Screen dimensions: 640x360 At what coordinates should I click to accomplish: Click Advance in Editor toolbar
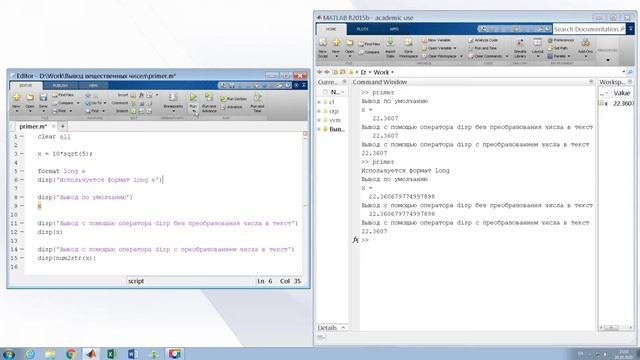(x=231, y=107)
